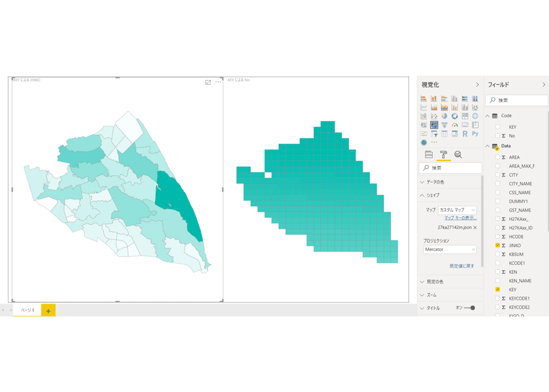Select the slicer visual

[434, 134]
